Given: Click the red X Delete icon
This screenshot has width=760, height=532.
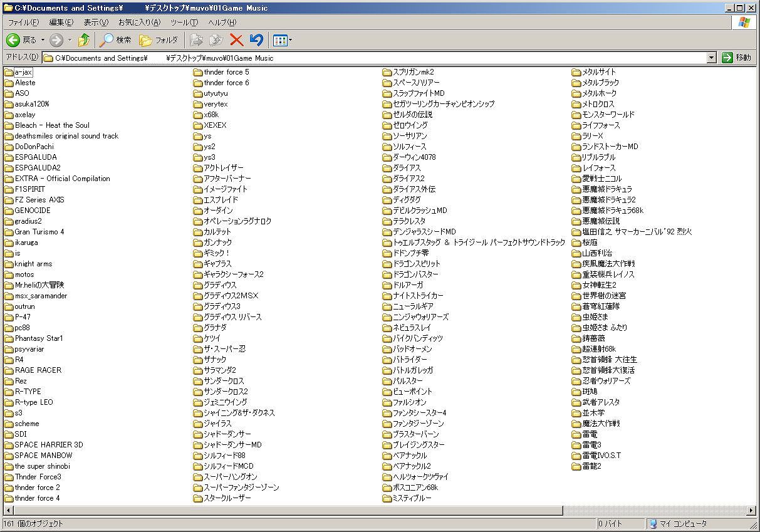Looking at the screenshot, I should [236, 40].
